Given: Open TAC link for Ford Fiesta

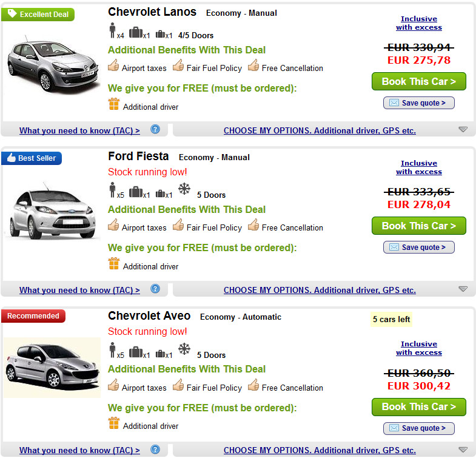Looking at the screenshot, I should coord(79,290).
